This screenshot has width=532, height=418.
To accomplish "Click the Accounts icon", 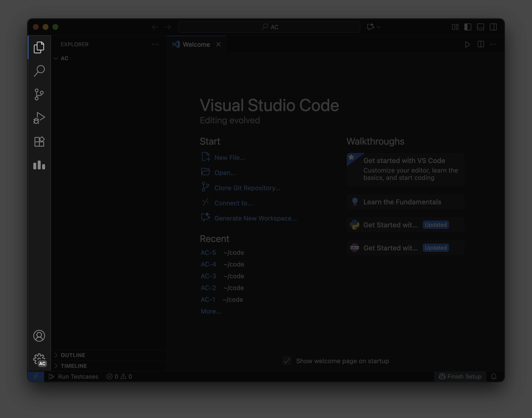I will point(39,336).
